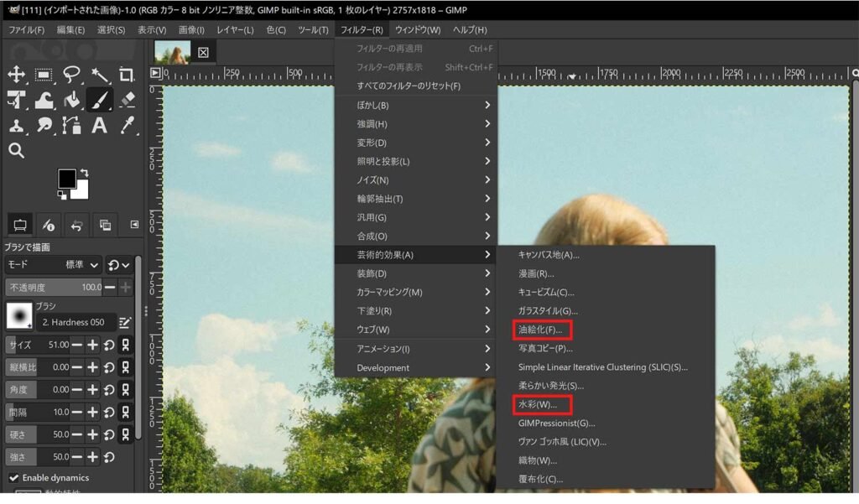
Task: Pick the Crop tool
Action: coord(127,75)
